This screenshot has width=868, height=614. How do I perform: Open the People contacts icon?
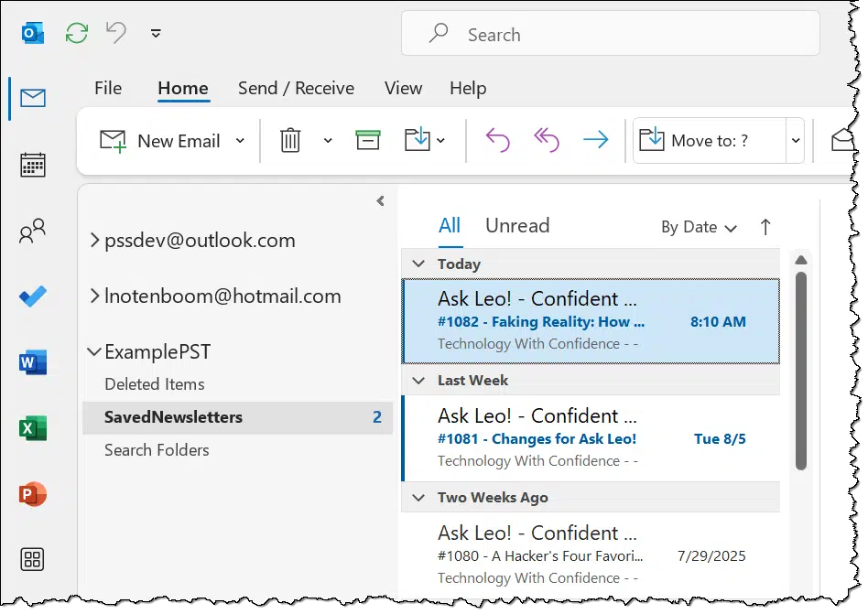click(33, 231)
